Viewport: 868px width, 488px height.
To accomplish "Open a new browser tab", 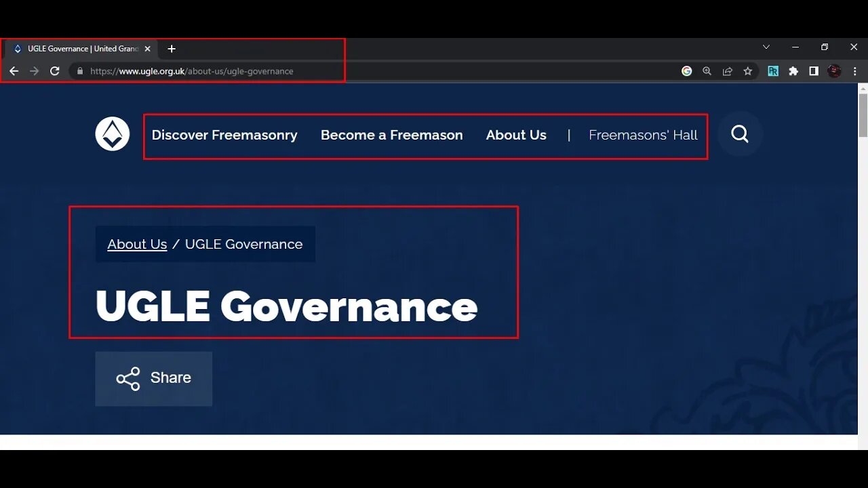I will 172,49.
